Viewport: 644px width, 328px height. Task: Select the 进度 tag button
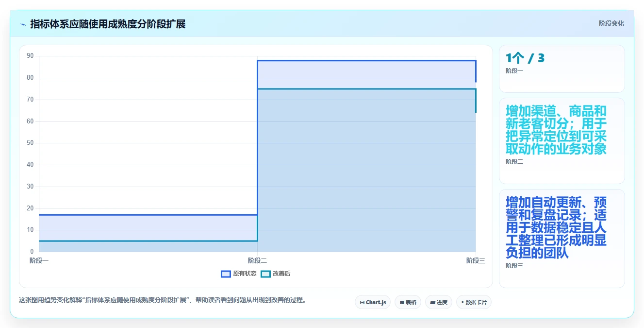coord(439,302)
